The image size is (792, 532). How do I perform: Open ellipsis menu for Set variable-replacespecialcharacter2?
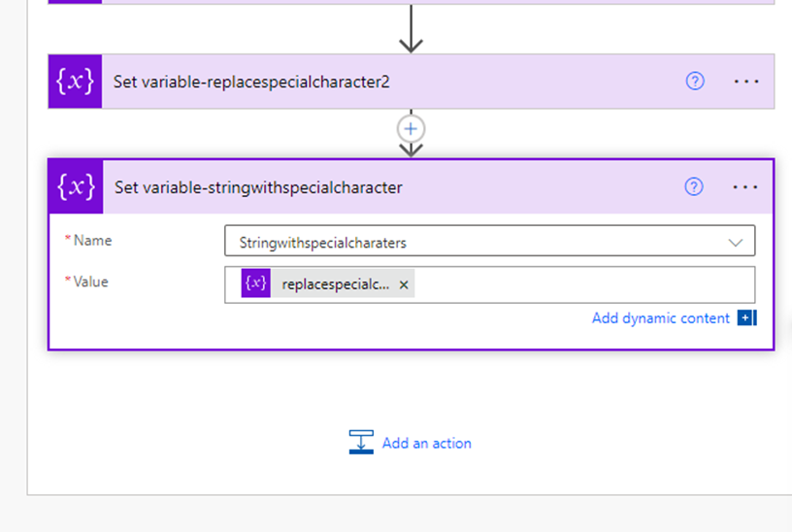pyautogui.click(x=746, y=82)
